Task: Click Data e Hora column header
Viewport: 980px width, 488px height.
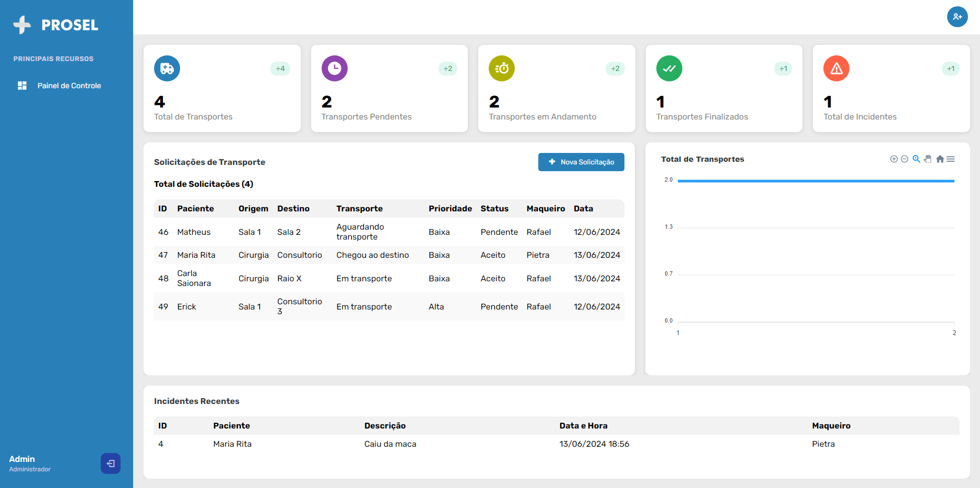Action: [x=583, y=426]
